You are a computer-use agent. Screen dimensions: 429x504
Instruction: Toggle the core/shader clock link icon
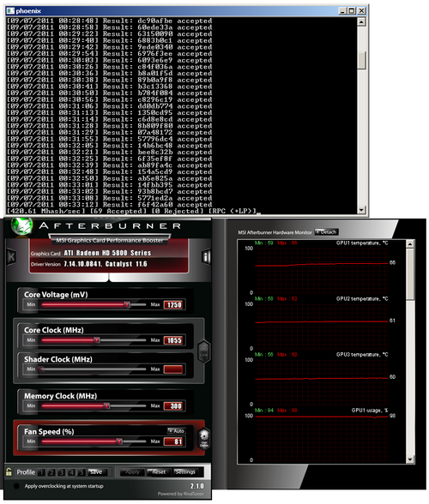[203, 351]
